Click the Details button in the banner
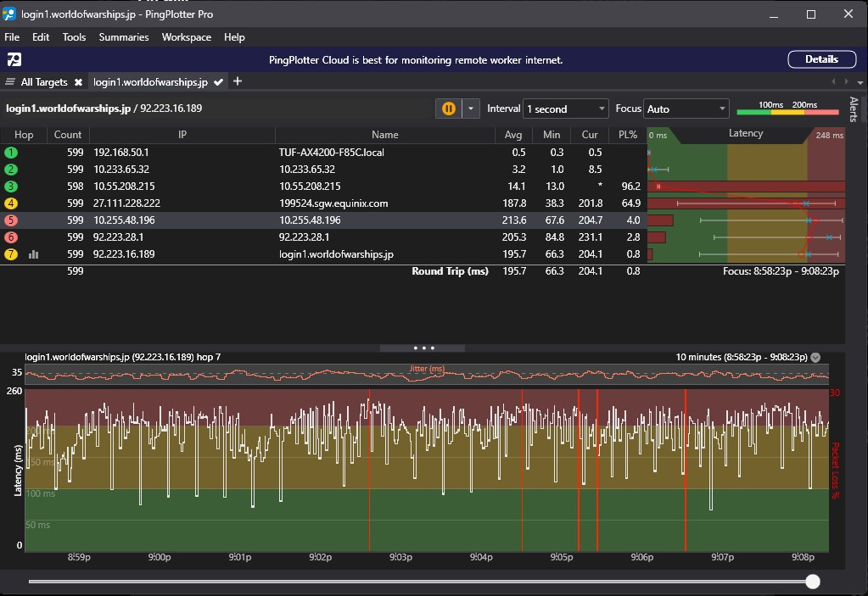The image size is (868, 596). [x=820, y=59]
